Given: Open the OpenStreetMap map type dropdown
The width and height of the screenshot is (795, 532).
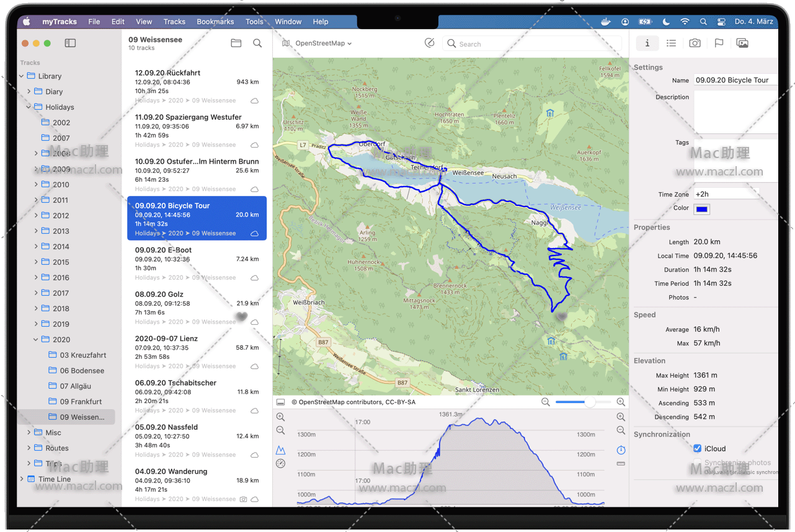Looking at the screenshot, I should click(x=318, y=43).
